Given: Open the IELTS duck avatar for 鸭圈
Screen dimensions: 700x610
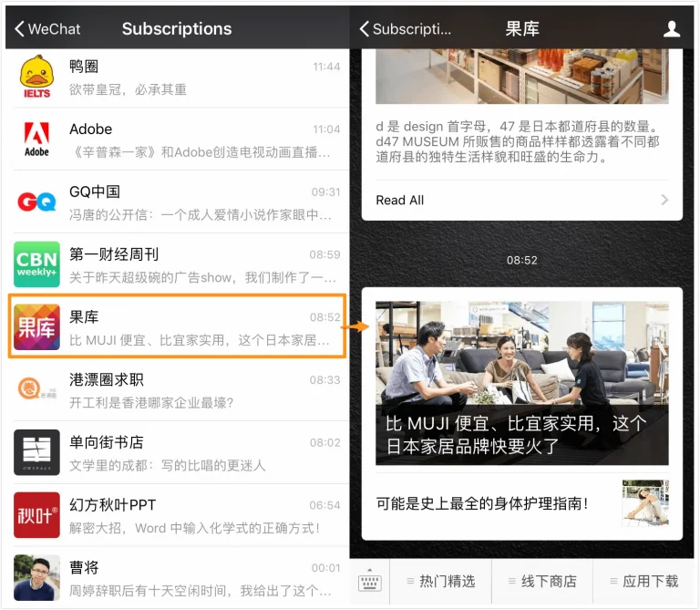Looking at the screenshot, I should pyautogui.click(x=36, y=78).
